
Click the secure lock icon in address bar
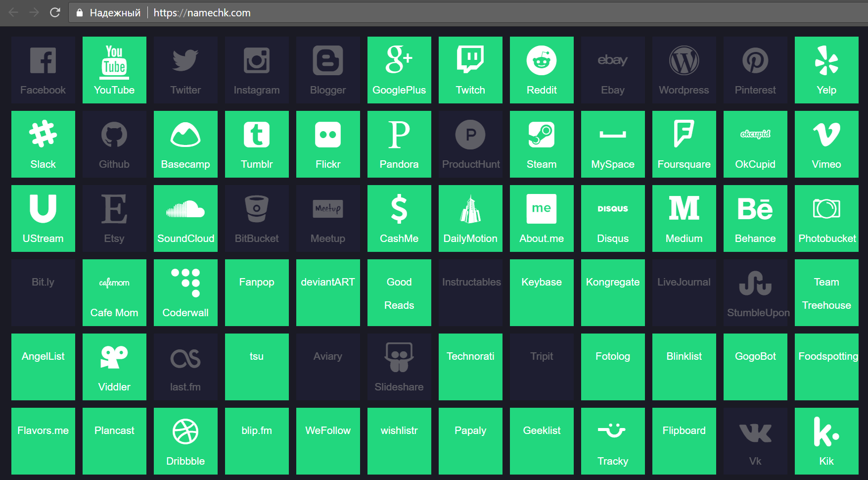point(79,12)
